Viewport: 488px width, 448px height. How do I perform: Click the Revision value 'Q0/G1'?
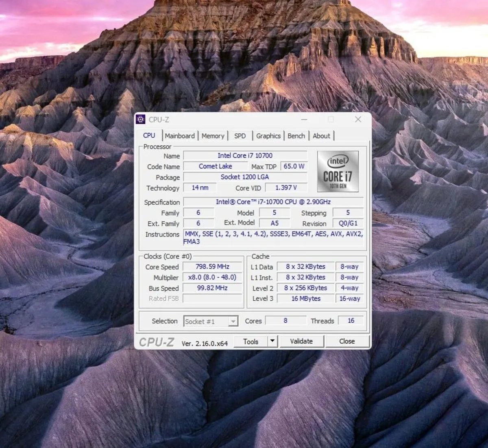click(348, 223)
